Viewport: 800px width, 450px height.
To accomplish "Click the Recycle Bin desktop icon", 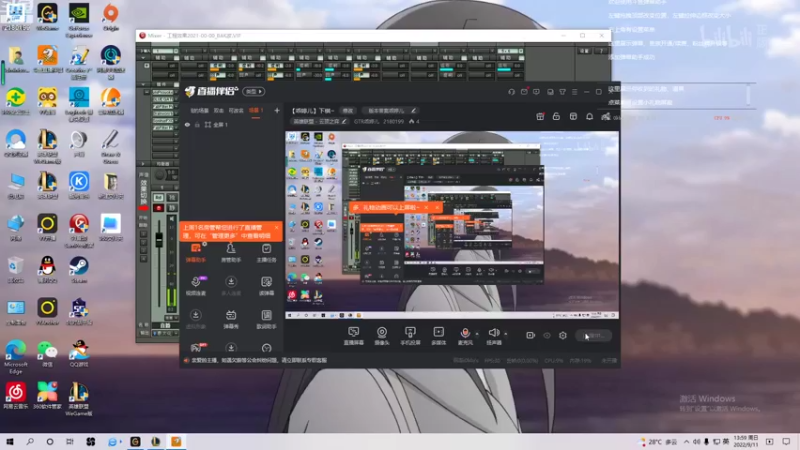I will 15,270.
